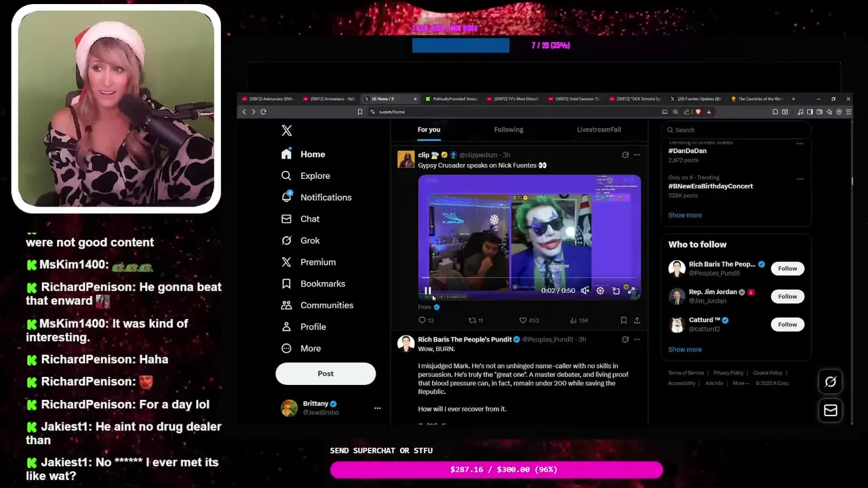This screenshot has height=488, width=868.
Task: Open the #DanDaDan trending topic
Action: (688, 151)
